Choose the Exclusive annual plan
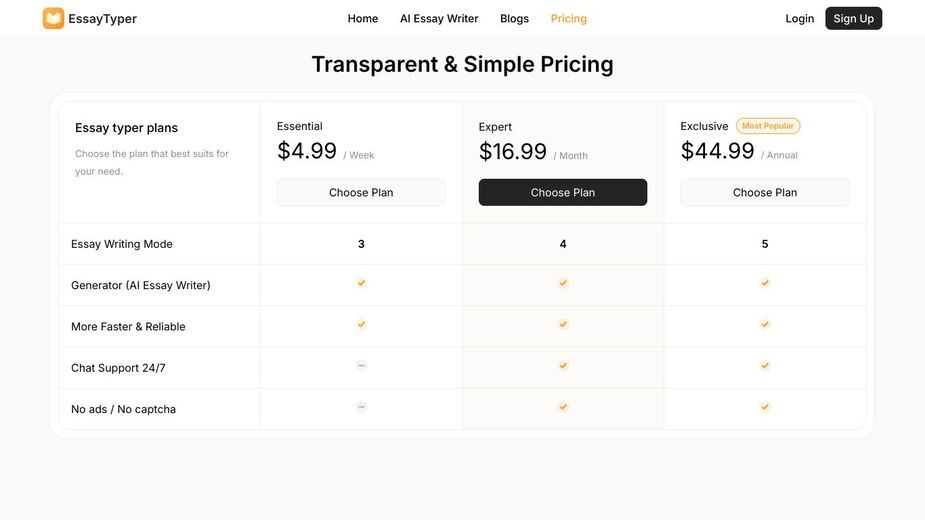The height and width of the screenshot is (520, 925). coord(765,192)
